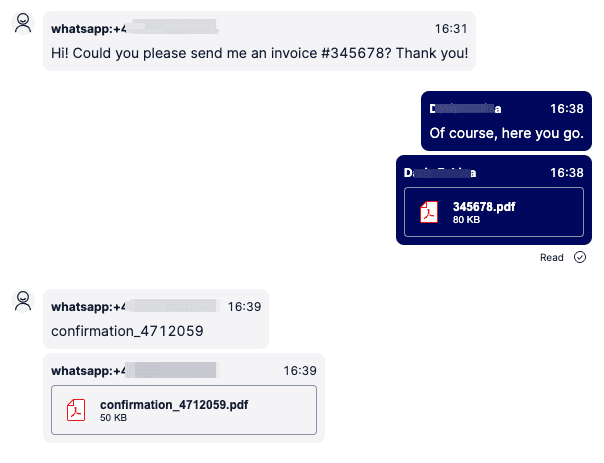Click the 16:31 timestamp

coord(451,29)
